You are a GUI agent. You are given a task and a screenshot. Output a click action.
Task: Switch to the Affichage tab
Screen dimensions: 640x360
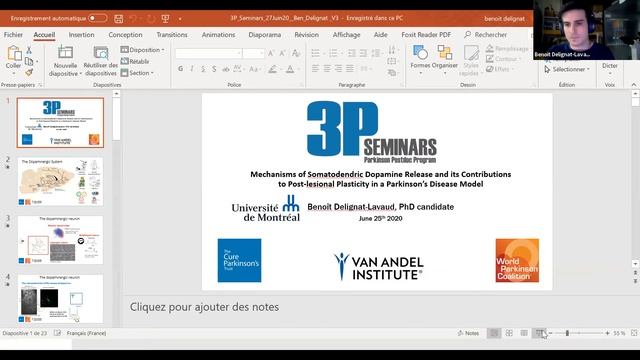(347, 35)
